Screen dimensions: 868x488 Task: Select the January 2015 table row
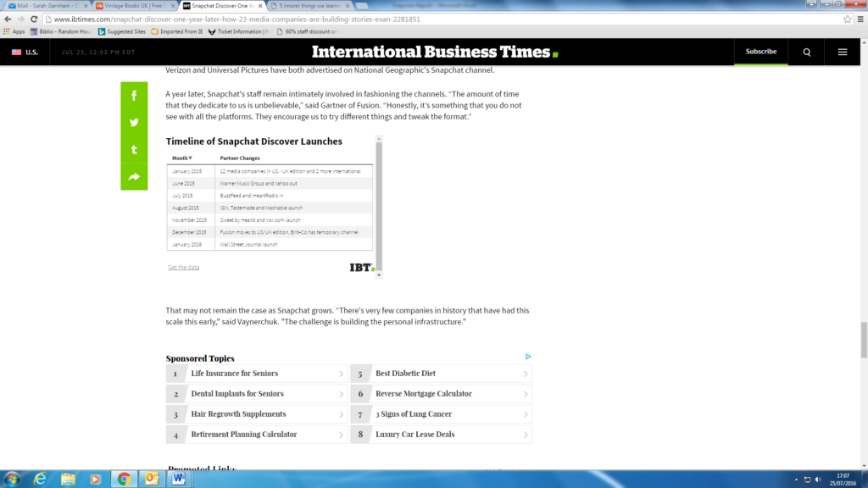point(270,171)
